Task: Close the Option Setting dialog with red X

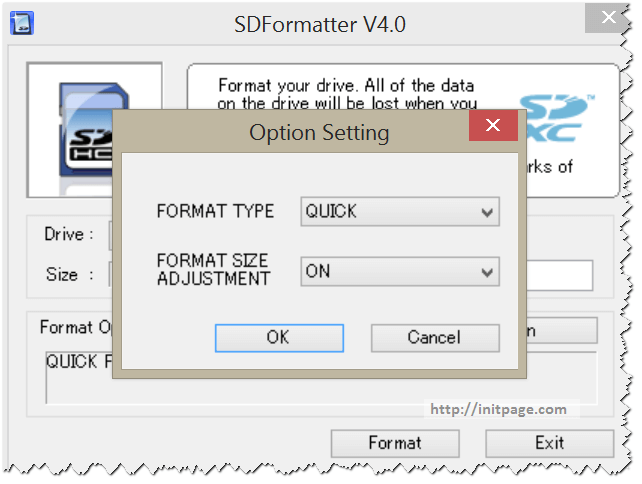Action: click(493, 125)
